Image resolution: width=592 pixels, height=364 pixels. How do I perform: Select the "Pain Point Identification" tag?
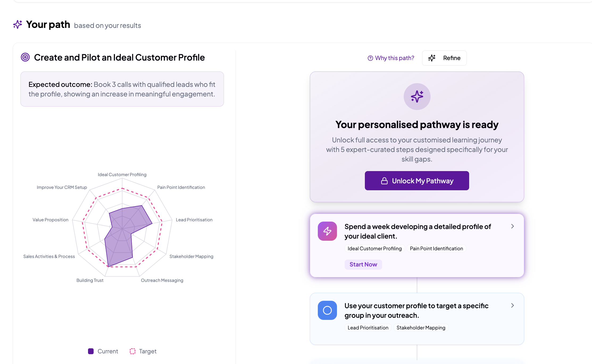tap(436, 248)
